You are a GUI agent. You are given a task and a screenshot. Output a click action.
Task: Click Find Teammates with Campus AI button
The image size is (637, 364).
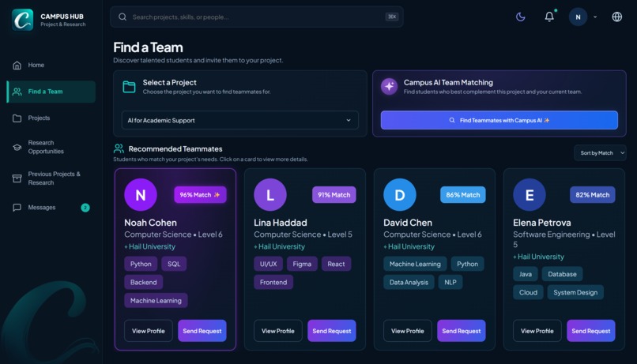499,120
